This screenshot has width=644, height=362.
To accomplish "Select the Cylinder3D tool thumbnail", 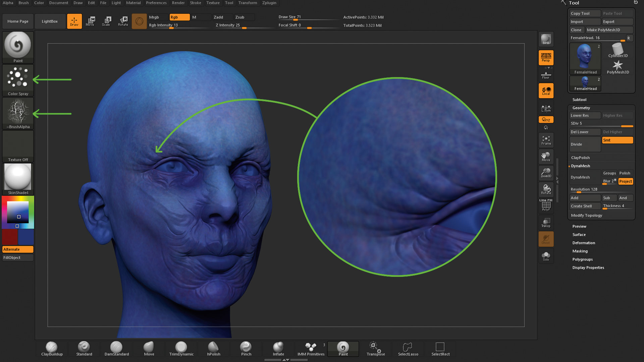I will coord(618,51).
